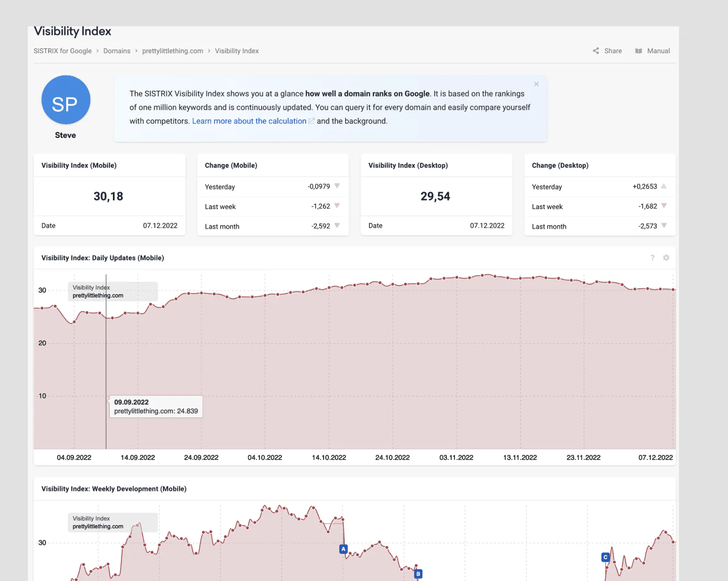Image resolution: width=728 pixels, height=581 pixels.
Task: Click the Yesterday desktop up arrow
Action: tap(664, 186)
